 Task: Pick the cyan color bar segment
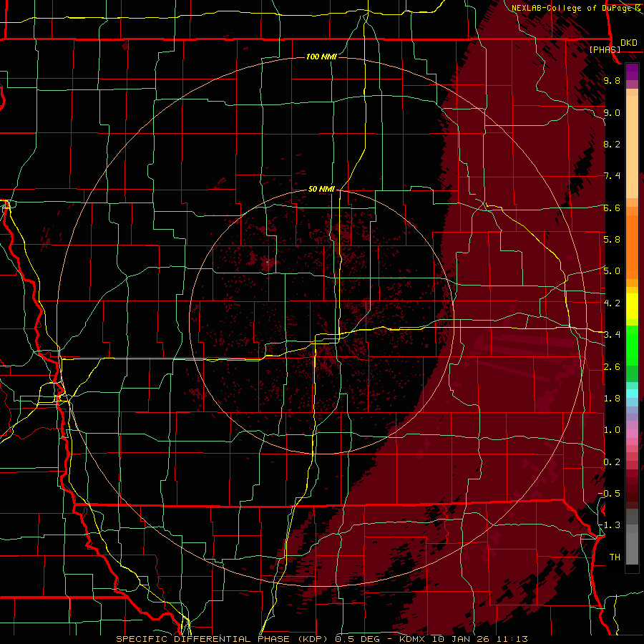pos(632,394)
